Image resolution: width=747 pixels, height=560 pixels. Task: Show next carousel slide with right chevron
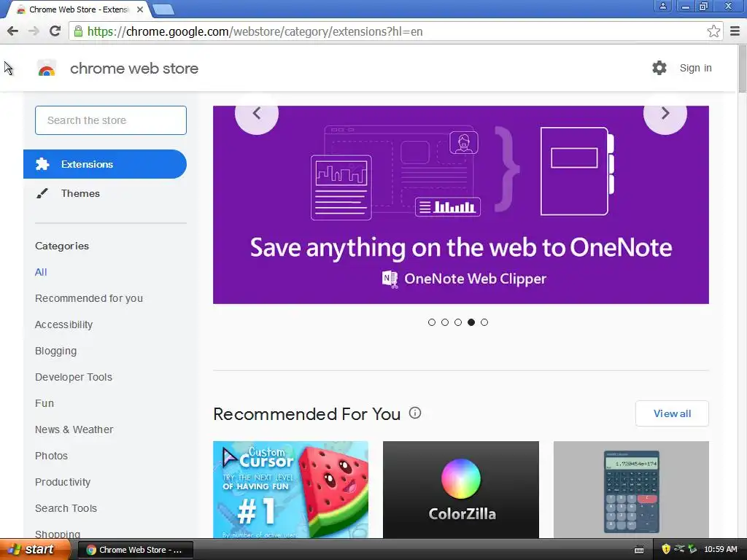pos(665,113)
